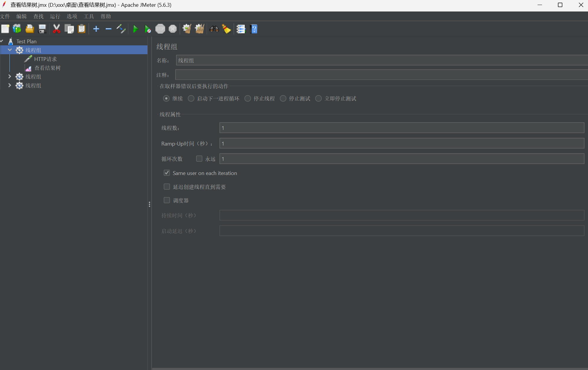Collapse the first 线程组 tree node
The image size is (588, 370).
point(10,50)
